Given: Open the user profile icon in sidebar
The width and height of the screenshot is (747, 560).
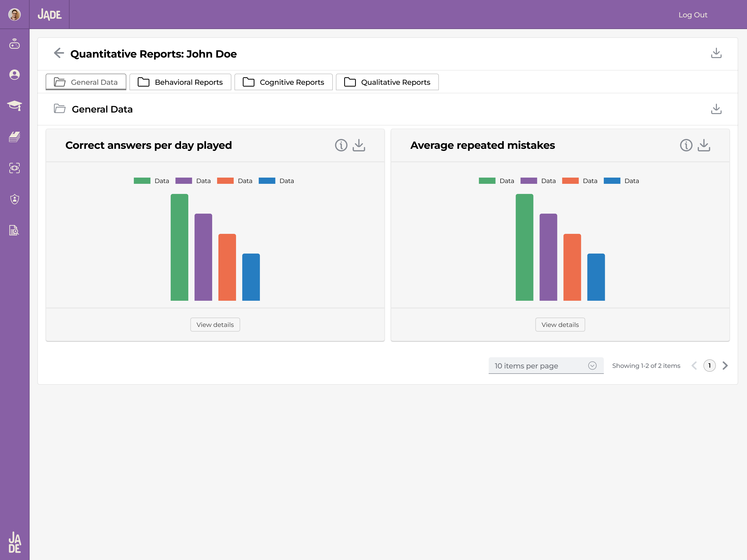Looking at the screenshot, I should point(15,75).
